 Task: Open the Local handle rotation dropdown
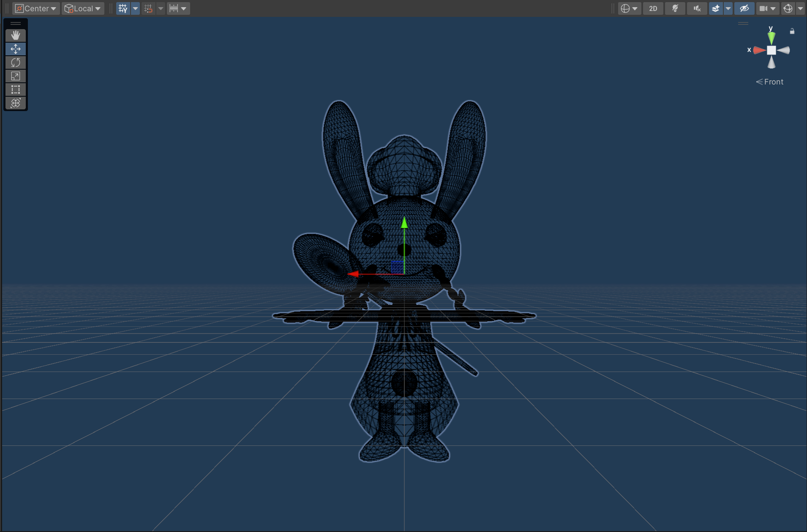click(83, 8)
